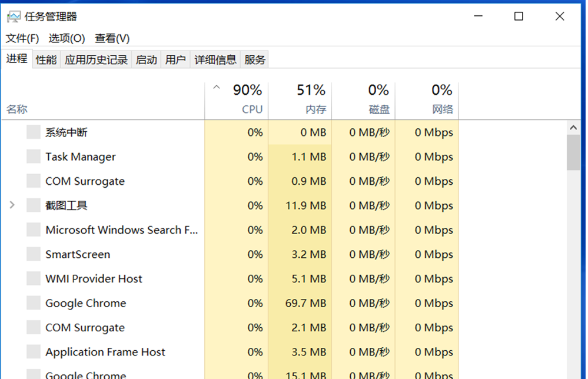Expand the 截图工具 process group
588x379 pixels.
click(x=11, y=205)
